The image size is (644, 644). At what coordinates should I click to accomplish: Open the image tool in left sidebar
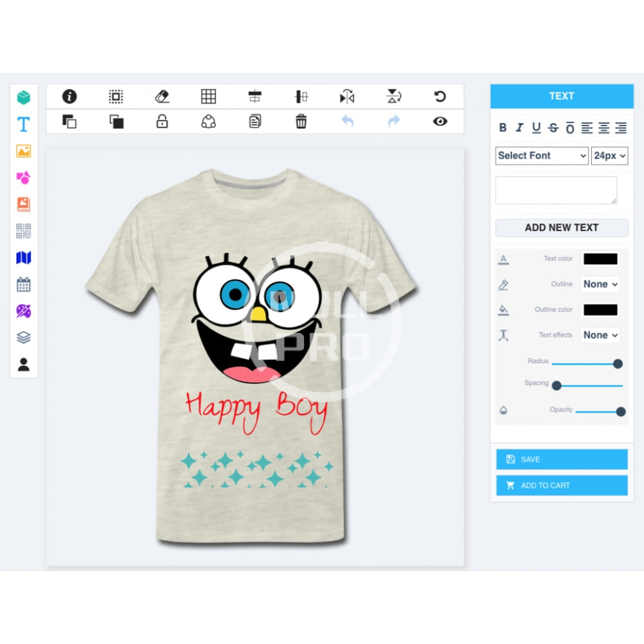(x=24, y=151)
